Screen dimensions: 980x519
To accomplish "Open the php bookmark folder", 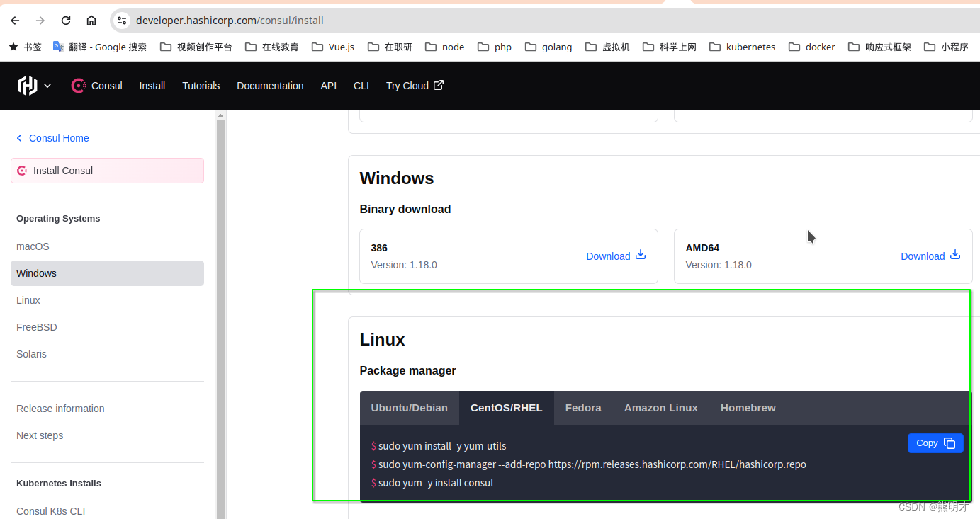I will coord(495,47).
